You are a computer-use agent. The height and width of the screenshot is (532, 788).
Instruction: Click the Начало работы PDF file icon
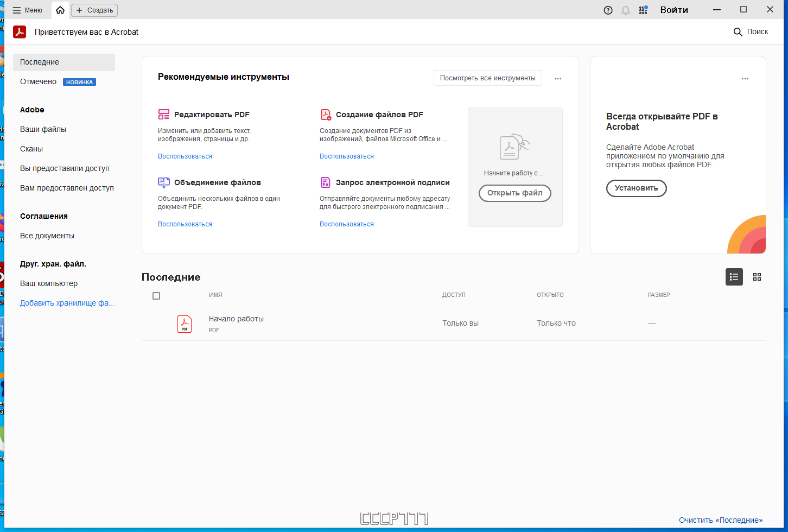pyautogui.click(x=185, y=324)
